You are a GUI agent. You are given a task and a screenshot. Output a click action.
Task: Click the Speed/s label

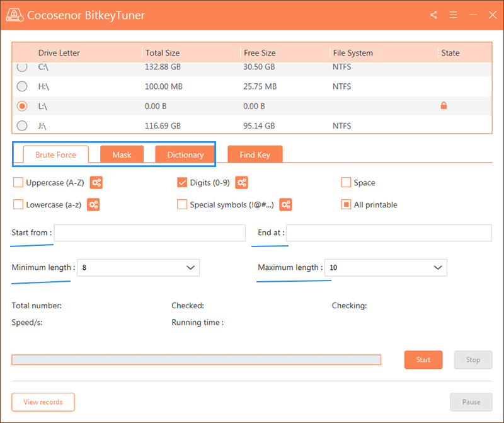[x=27, y=322]
